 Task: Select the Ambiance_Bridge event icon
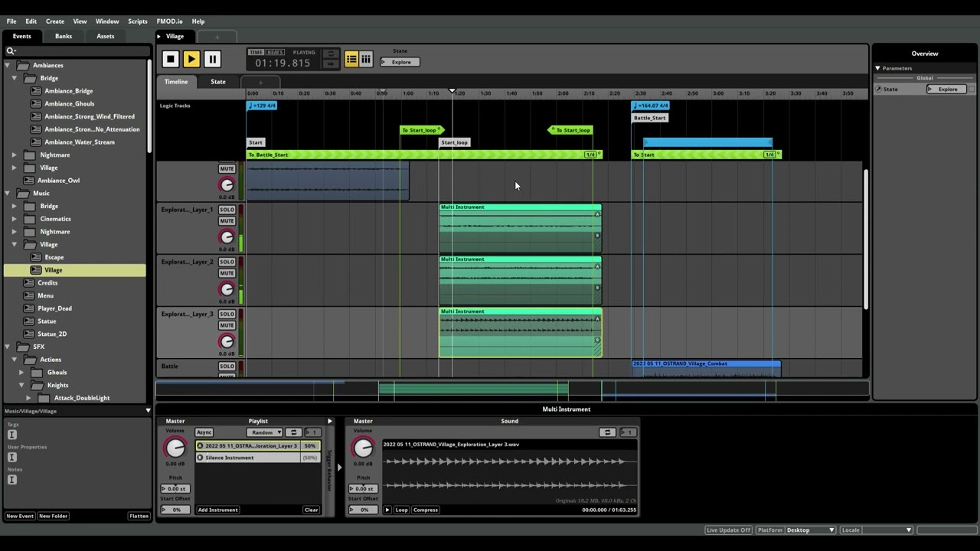[x=36, y=91]
